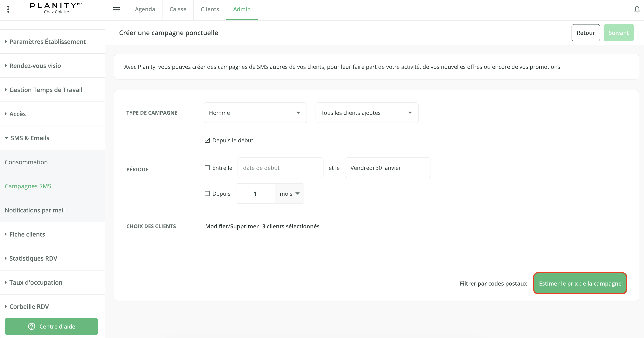Expand the Fiche clients section

point(27,234)
